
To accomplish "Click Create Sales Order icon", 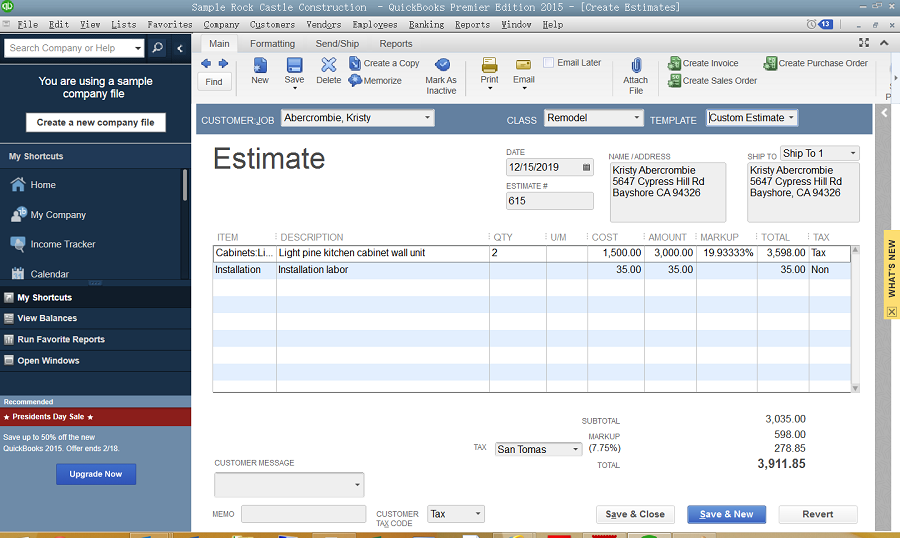I will [674, 80].
